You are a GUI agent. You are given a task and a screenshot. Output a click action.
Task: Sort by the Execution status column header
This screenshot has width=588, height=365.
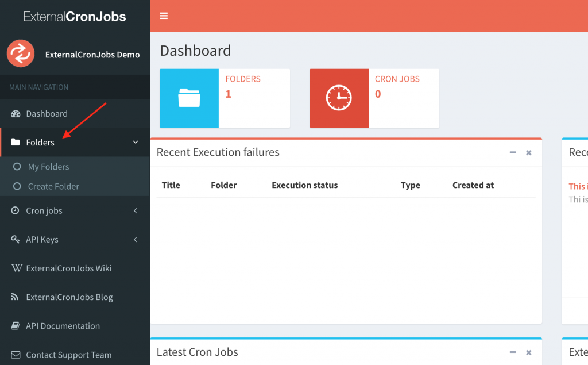pyautogui.click(x=304, y=185)
